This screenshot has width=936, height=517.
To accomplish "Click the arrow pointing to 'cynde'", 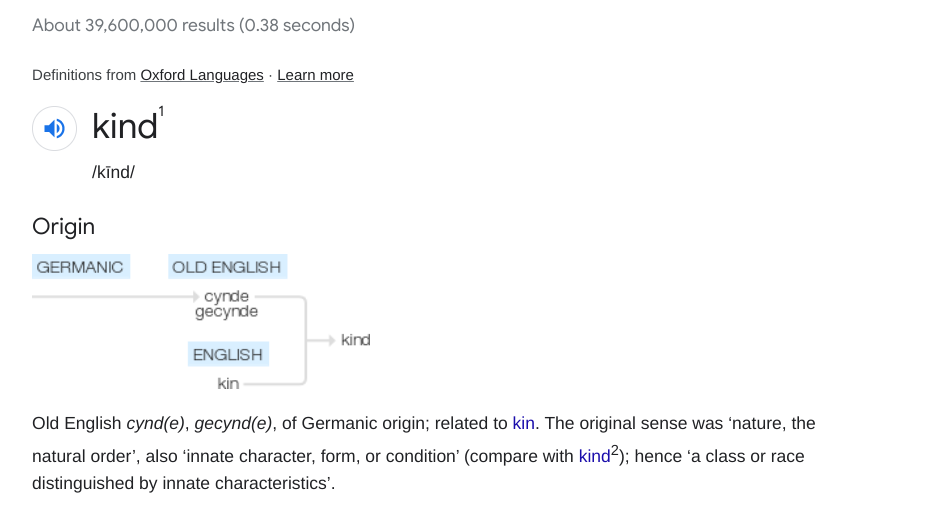I will [x=194, y=297].
